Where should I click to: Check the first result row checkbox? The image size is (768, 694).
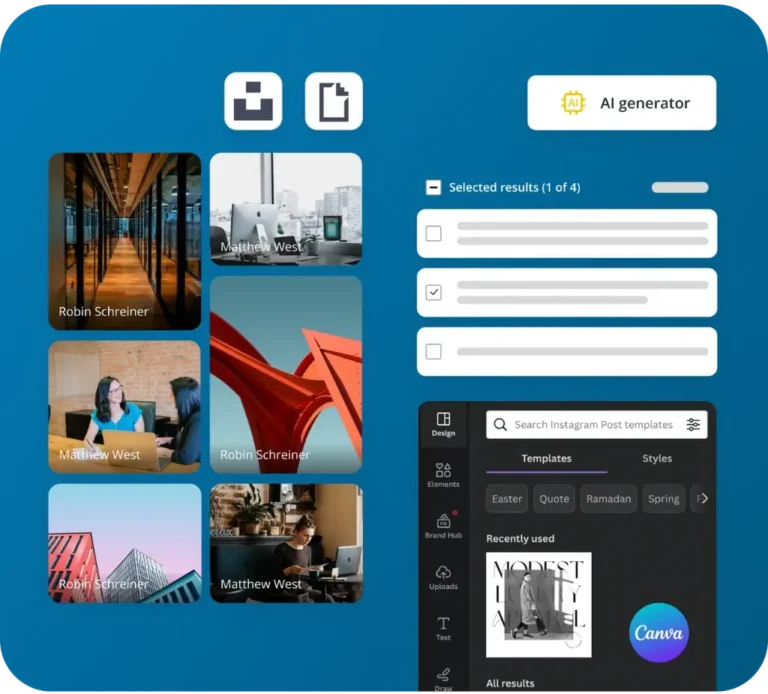tap(433, 233)
